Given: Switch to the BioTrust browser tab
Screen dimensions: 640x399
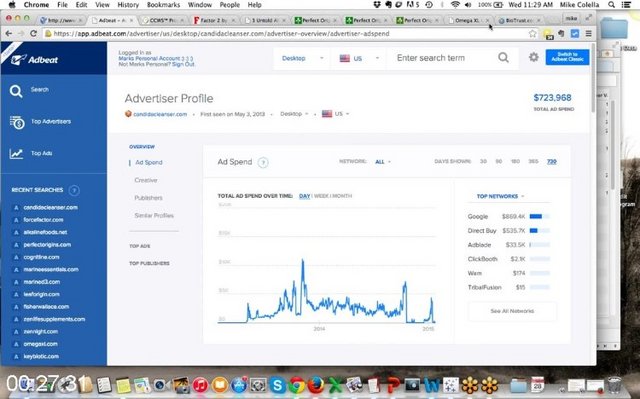Looking at the screenshot, I should [519, 20].
